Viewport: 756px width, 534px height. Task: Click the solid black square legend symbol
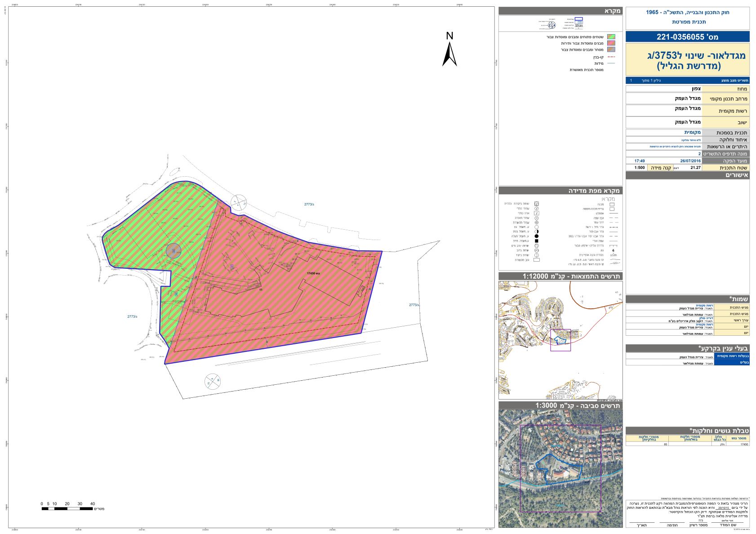(536, 241)
